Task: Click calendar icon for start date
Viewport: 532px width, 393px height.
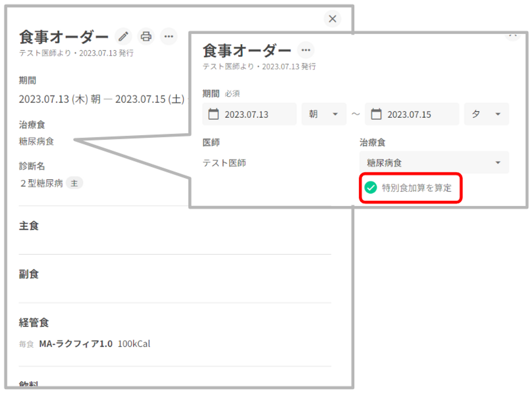Action: pos(213,114)
